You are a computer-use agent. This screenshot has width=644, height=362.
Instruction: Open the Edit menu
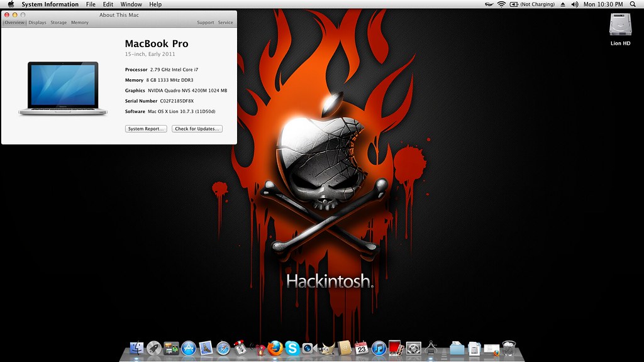click(x=108, y=4)
